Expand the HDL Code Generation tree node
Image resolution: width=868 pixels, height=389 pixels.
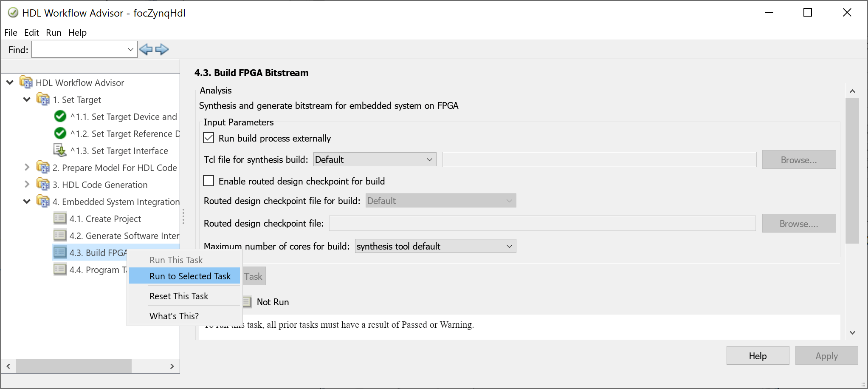27,185
